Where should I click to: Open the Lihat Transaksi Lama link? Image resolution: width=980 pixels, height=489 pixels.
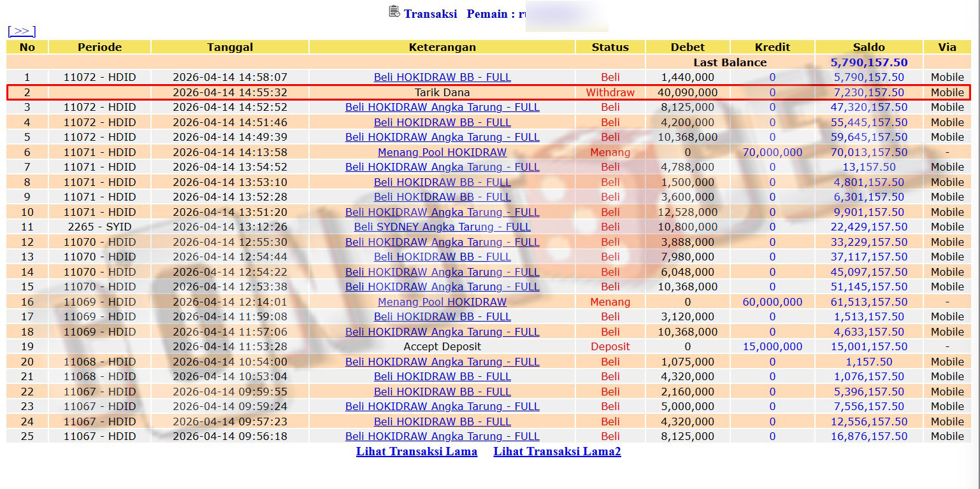416,451
